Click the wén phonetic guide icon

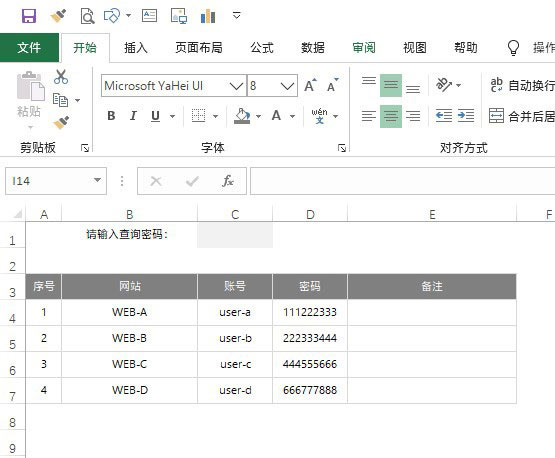pos(319,116)
